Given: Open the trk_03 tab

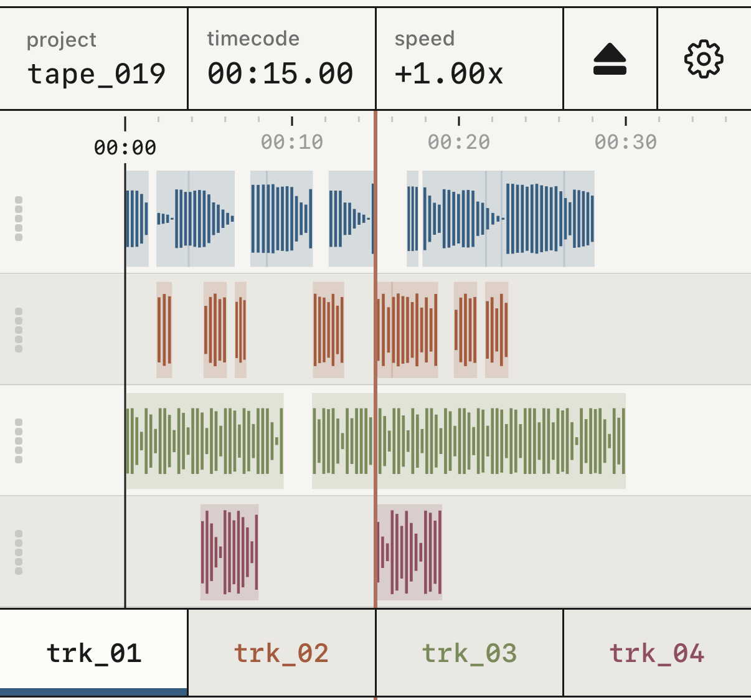Looking at the screenshot, I should coord(470,653).
